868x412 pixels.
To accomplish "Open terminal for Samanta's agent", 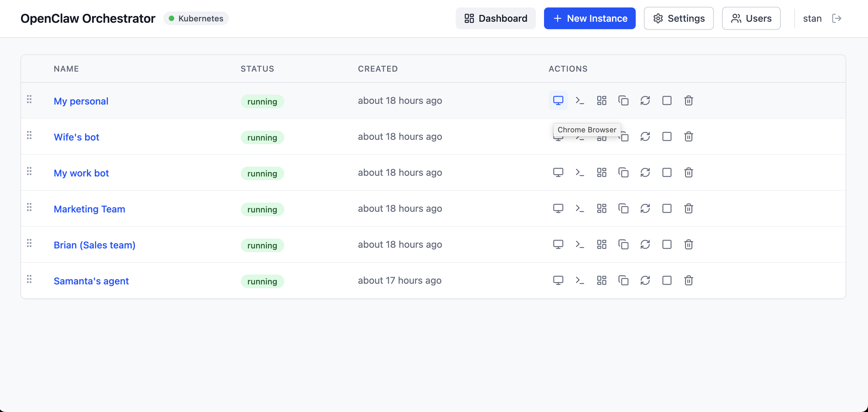I will click(x=580, y=280).
